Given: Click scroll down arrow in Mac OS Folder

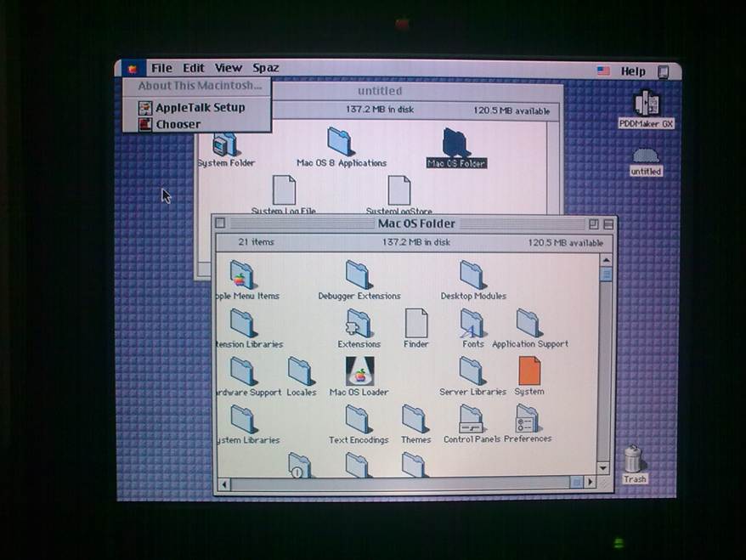Looking at the screenshot, I should coord(603,468).
